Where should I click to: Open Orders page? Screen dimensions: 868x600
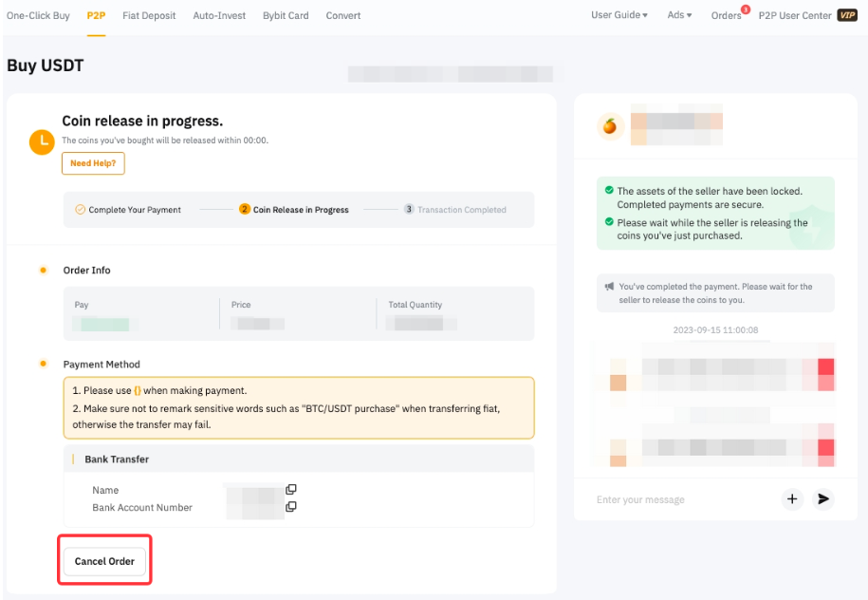[x=726, y=15]
